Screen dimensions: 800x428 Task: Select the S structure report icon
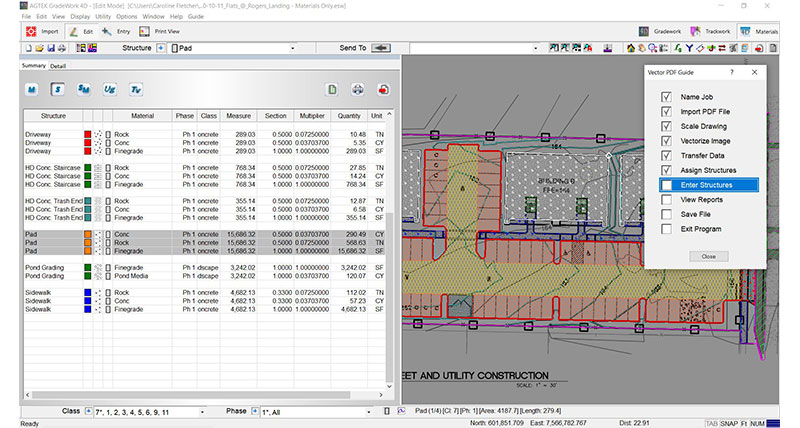58,90
